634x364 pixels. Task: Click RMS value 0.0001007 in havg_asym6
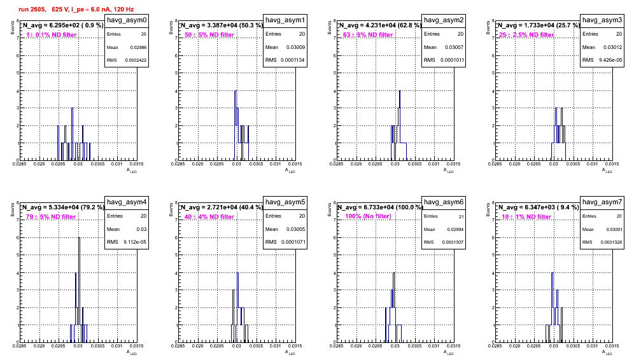453,242
